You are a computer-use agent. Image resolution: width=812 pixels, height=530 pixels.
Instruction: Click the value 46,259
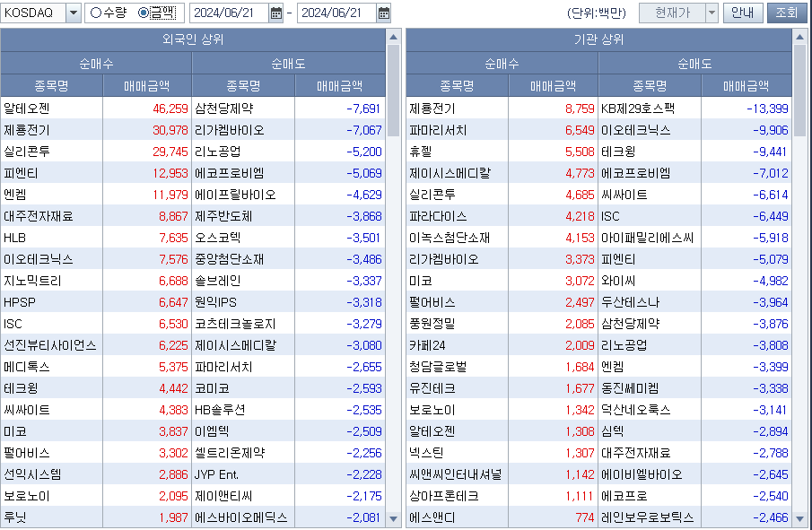pos(170,109)
